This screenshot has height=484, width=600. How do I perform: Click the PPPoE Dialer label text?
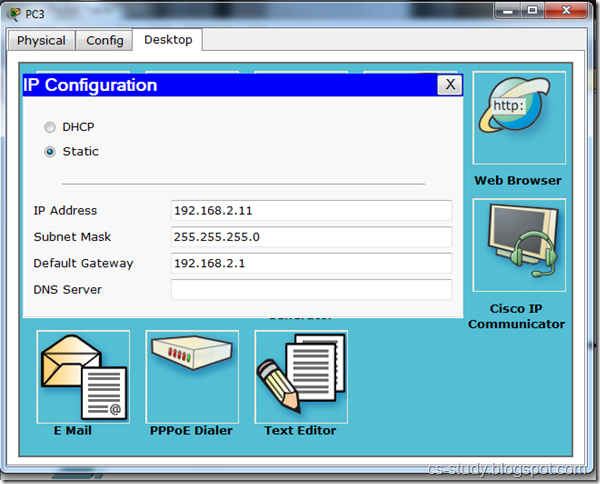click(191, 430)
